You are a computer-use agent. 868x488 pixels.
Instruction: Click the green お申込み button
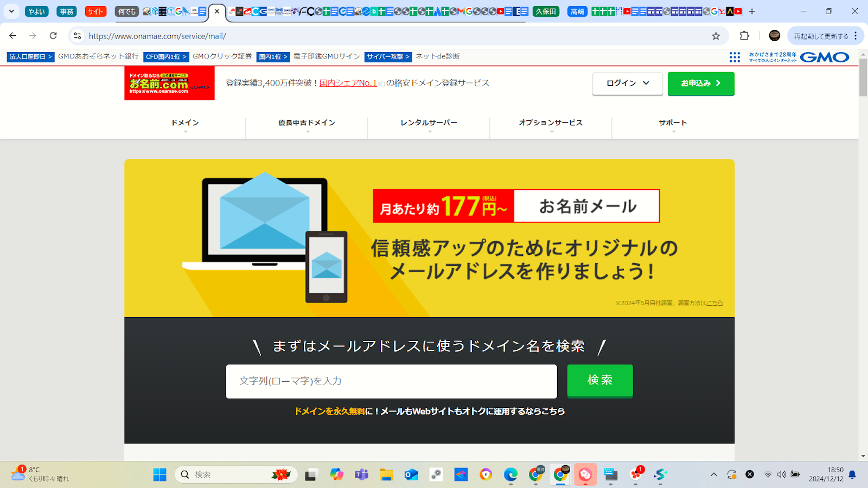tap(701, 84)
